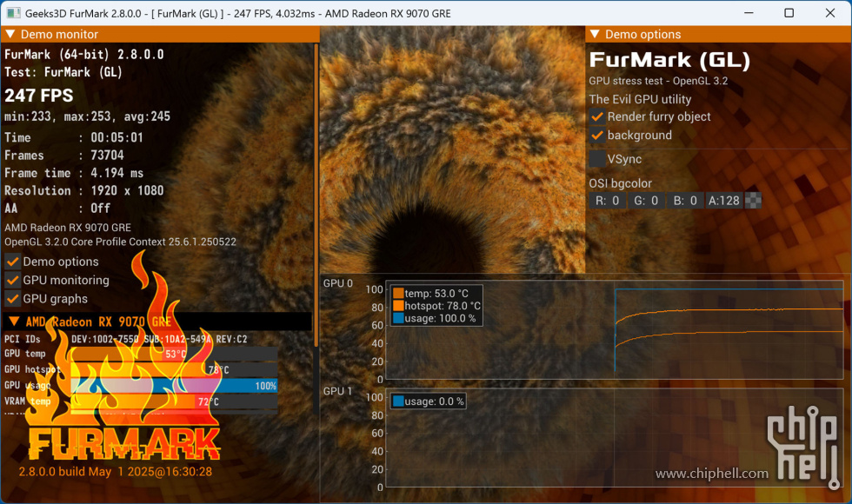This screenshot has height=504, width=852.
Task: Click the GPU 0 temperature graph
Action: [614, 329]
